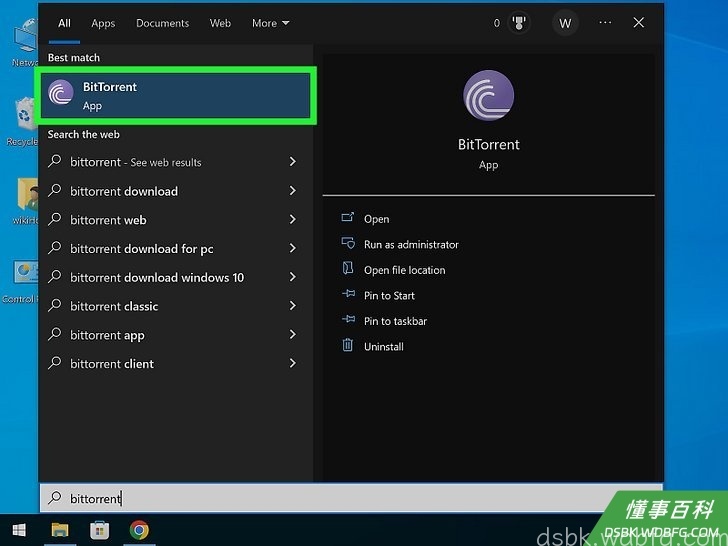Launch Google Chrome from the taskbar

tap(139, 530)
